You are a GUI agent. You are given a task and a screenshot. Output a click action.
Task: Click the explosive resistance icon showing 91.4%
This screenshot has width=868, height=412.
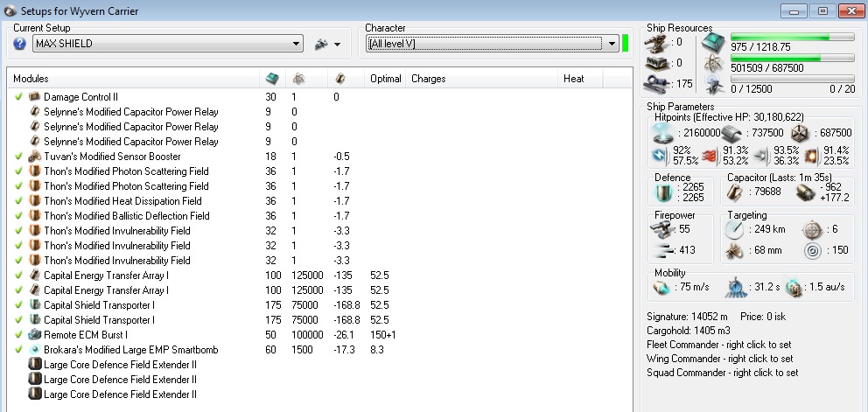click(813, 157)
